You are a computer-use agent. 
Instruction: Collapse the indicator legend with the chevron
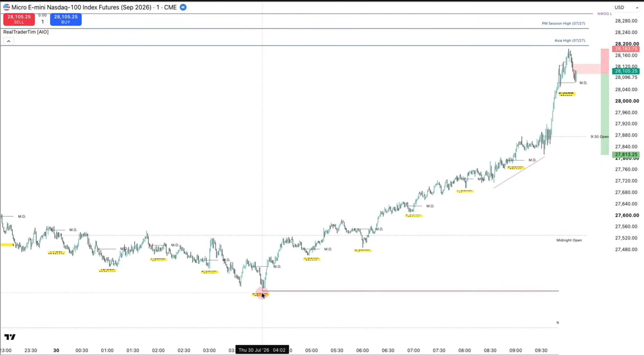coord(9,41)
